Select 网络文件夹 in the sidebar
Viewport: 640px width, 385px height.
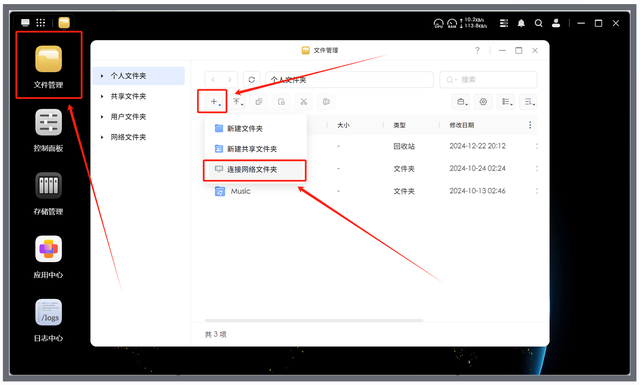[x=139, y=137]
